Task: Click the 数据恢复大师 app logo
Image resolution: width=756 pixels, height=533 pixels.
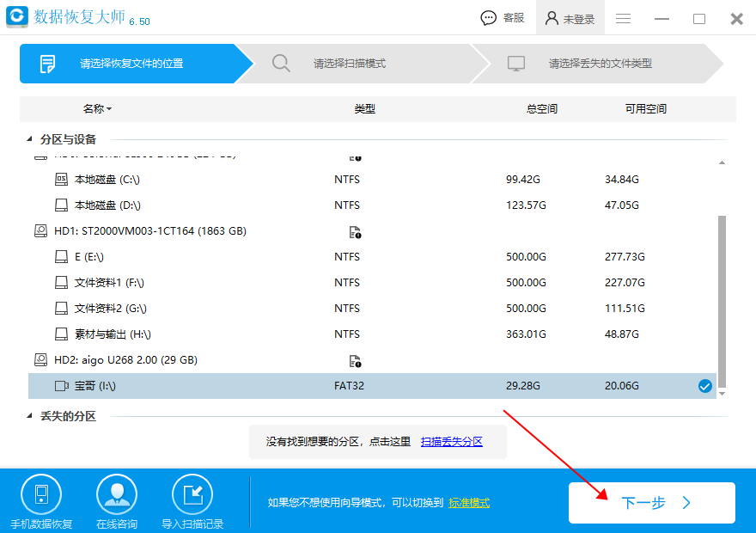Action: 19,16
